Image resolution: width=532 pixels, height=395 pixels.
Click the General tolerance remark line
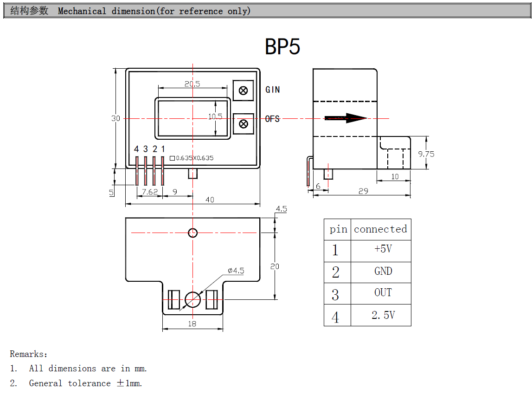coord(85,383)
